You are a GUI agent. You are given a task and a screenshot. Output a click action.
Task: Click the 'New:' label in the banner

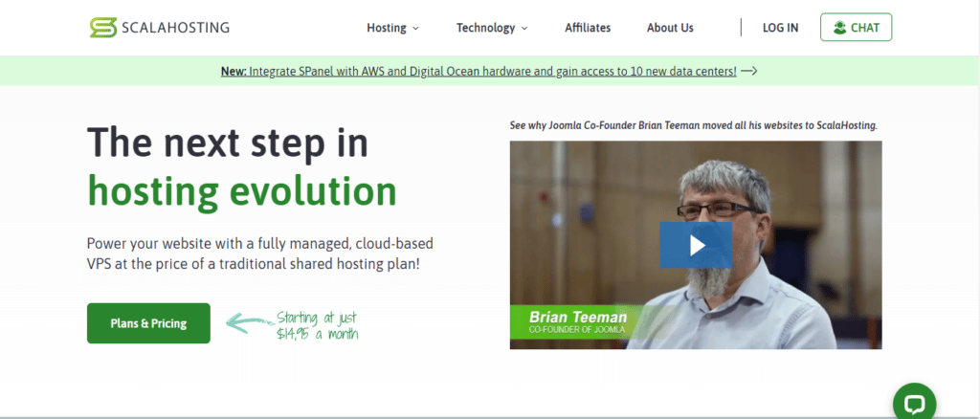234,71
